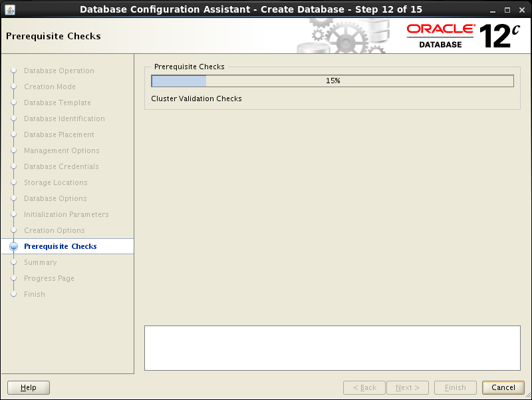532x400 pixels.
Task: Click the Finish step bullet
Action: (13, 294)
